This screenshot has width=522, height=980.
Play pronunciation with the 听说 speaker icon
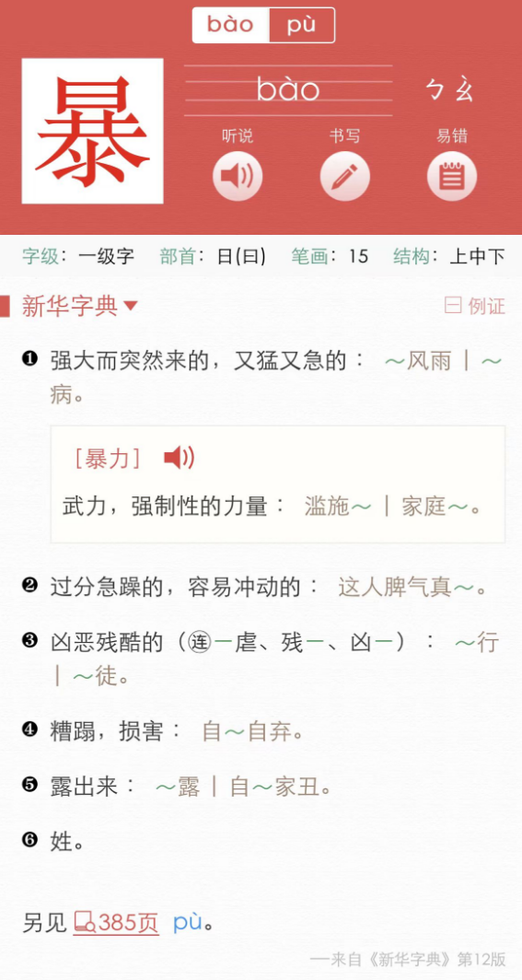(238, 176)
